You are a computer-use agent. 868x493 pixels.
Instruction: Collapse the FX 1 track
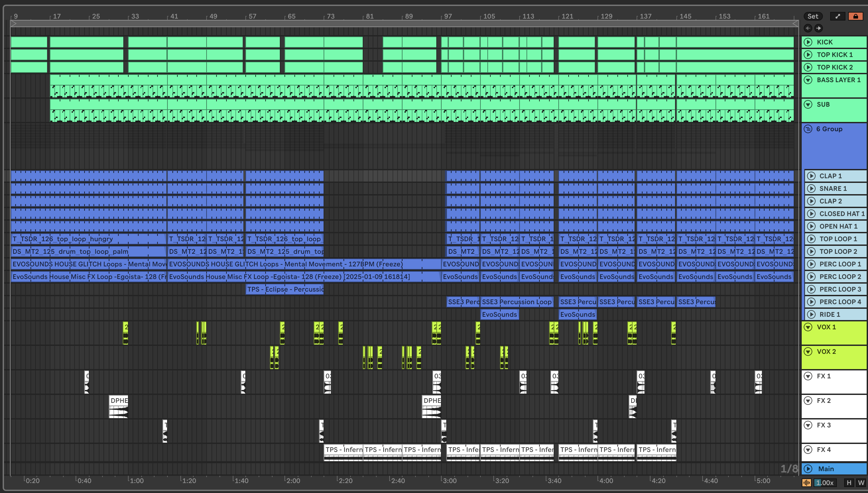[x=808, y=376]
